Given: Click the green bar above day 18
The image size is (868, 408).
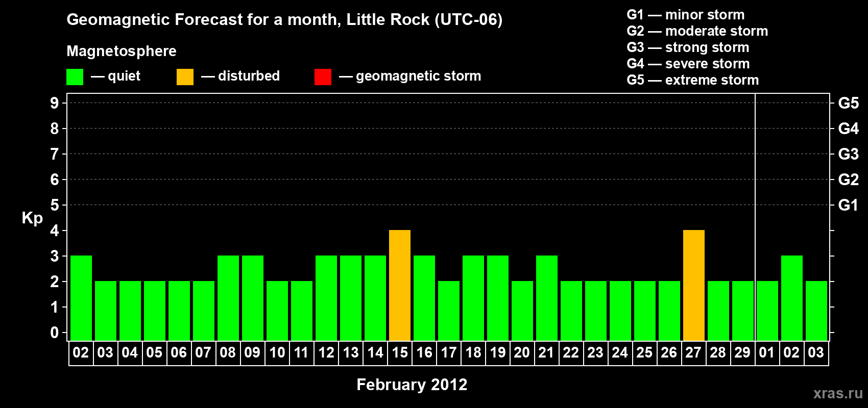Looking at the screenshot, I should coord(473,298).
